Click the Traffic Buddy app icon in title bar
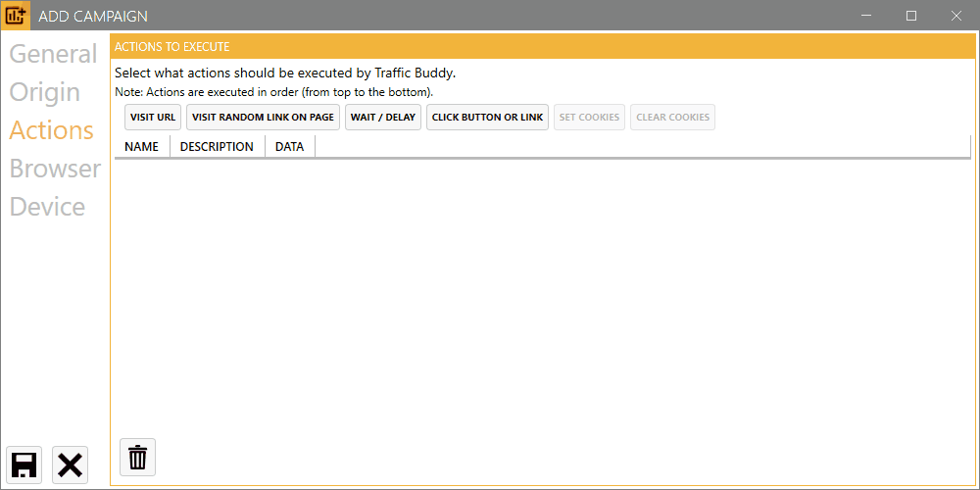Viewport: 980px width, 490px height. (15, 15)
